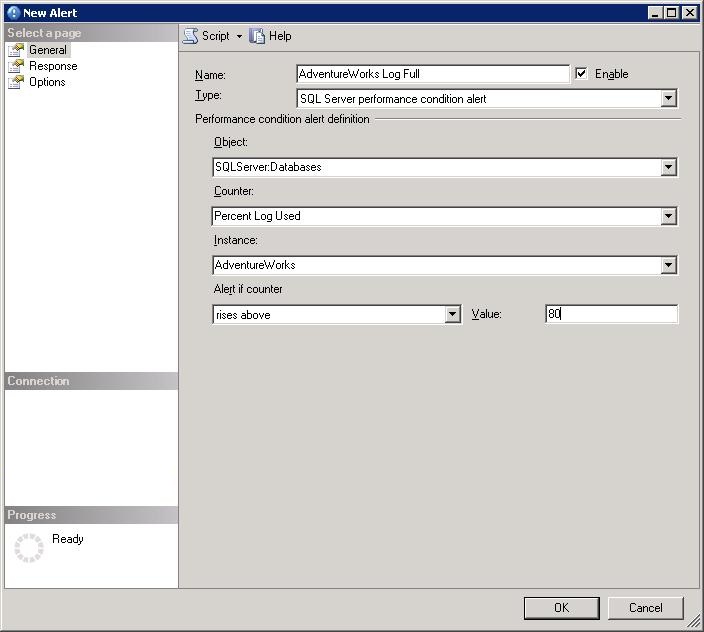Expand the Object dropdown SQLServer:Databases
Screen dimensions: 704x632
pyautogui.click(x=668, y=167)
